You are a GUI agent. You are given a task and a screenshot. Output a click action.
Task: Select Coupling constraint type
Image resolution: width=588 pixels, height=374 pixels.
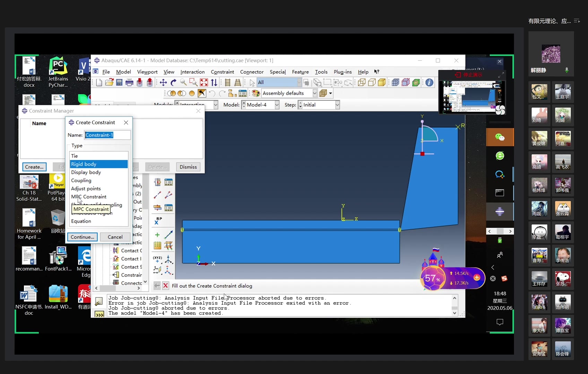(x=99, y=180)
